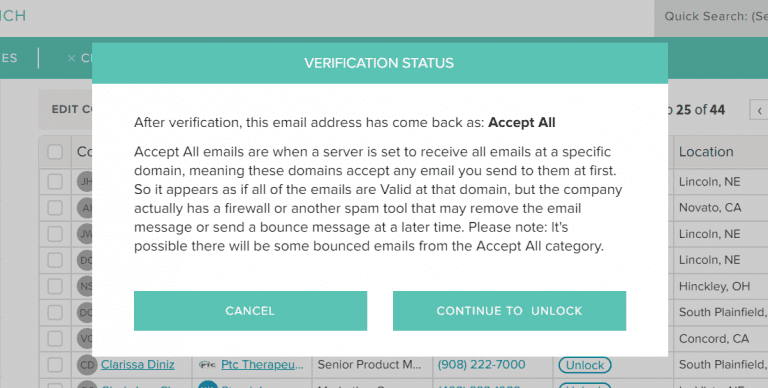Open Ptc Therapeutics company link
The height and width of the screenshot is (388, 768).
262,364
